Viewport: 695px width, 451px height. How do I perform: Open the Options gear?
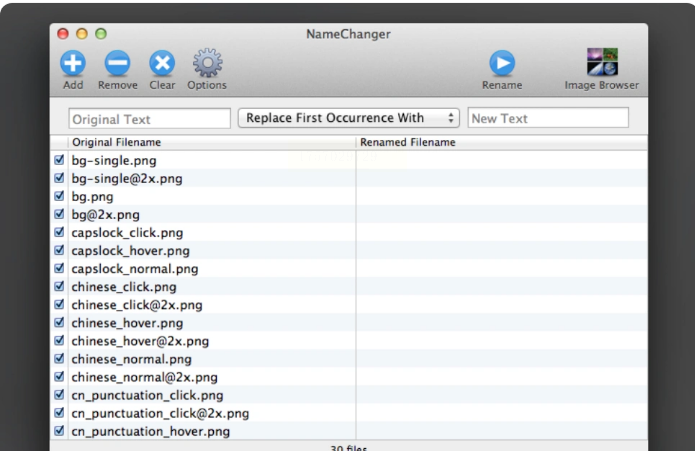pyautogui.click(x=207, y=63)
